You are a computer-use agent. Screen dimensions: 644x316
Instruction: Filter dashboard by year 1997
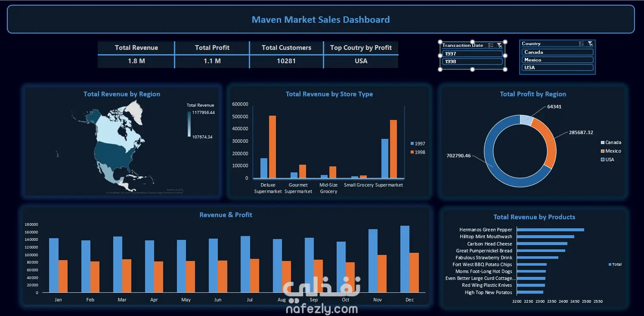tap(473, 54)
